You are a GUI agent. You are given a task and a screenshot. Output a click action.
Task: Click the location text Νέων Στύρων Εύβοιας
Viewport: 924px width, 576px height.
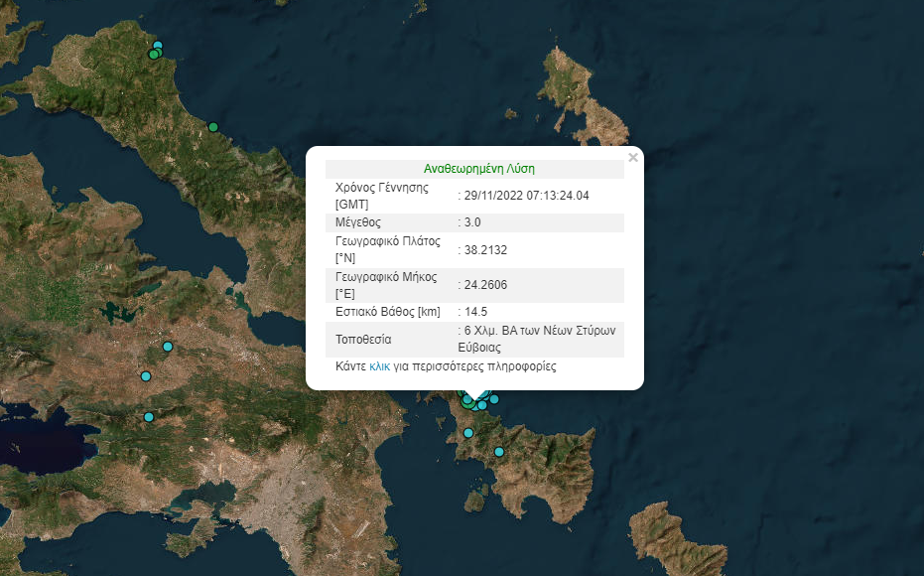(x=479, y=348)
